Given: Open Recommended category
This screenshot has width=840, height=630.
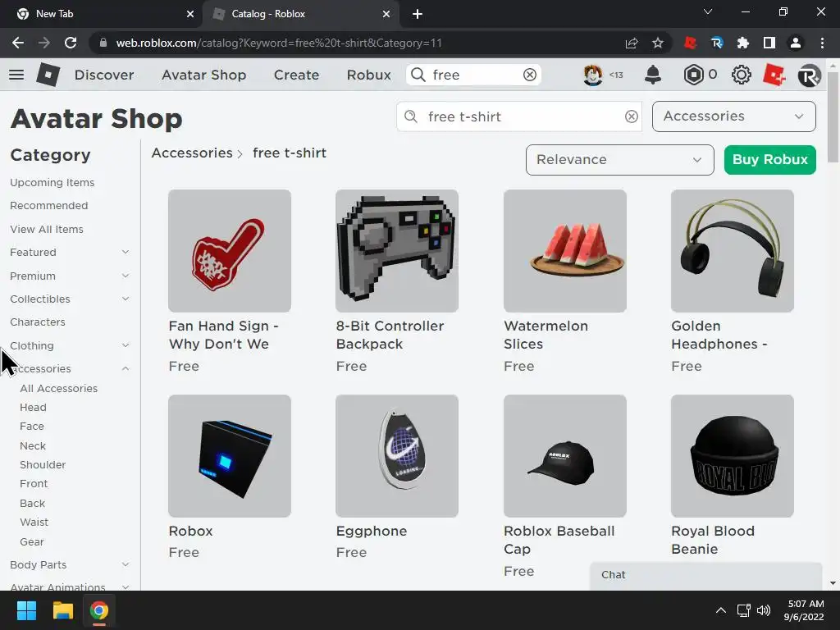Looking at the screenshot, I should pyautogui.click(x=48, y=206).
